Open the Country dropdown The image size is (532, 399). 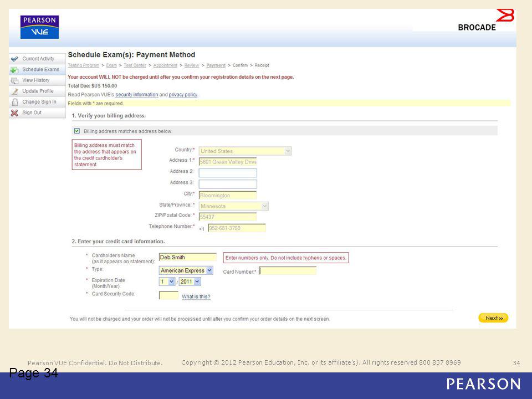[x=245, y=151]
